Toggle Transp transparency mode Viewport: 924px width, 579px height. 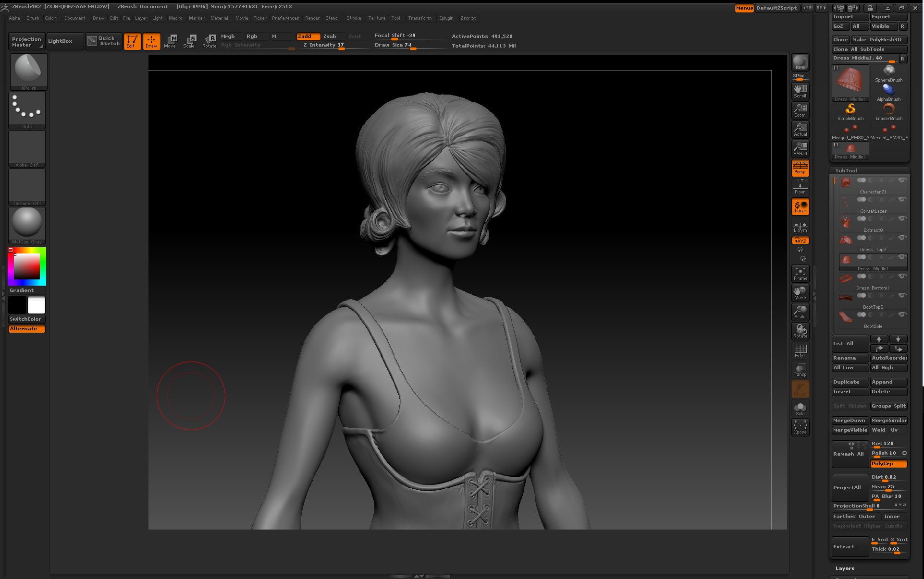click(x=800, y=370)
